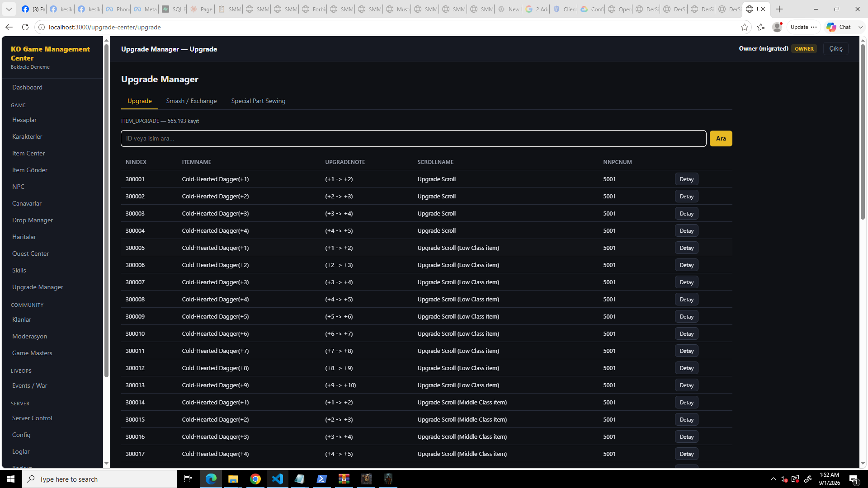Open PowerShell from the taskbar
Image resolution: width=868 pixels, height=488 pixels.
322,479
